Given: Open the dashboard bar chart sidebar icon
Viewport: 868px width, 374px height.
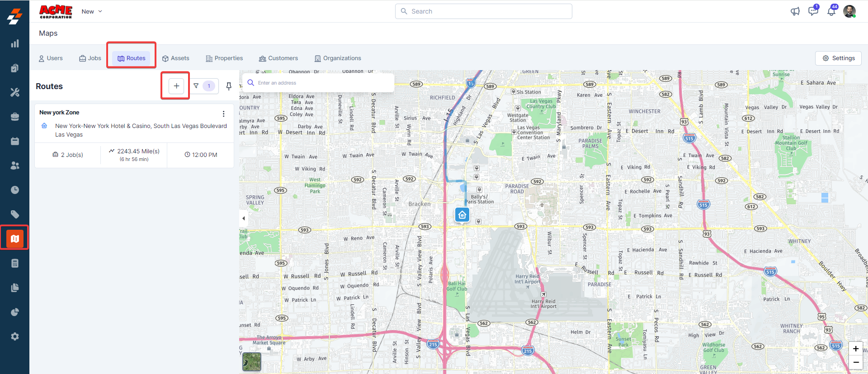Looking at the screenshot, I should 15,43.
